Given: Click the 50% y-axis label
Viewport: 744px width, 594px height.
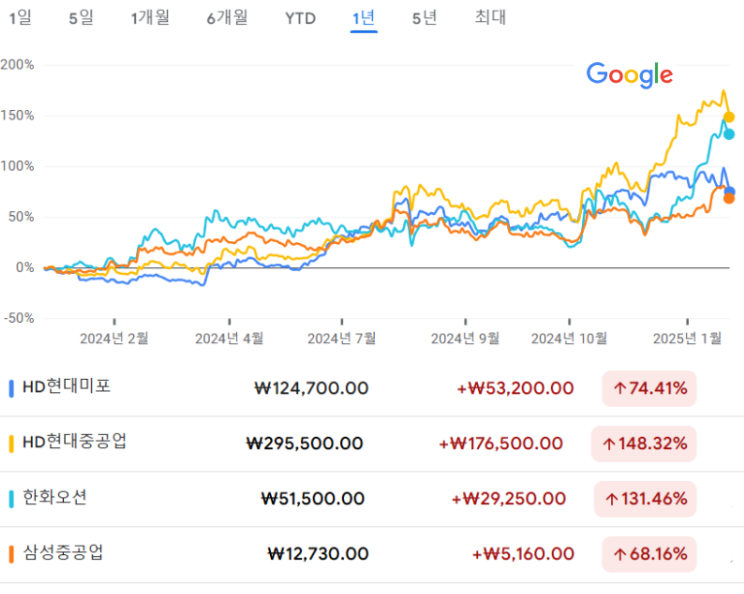Looking at the screenshot, I should (x=21, y=217).
